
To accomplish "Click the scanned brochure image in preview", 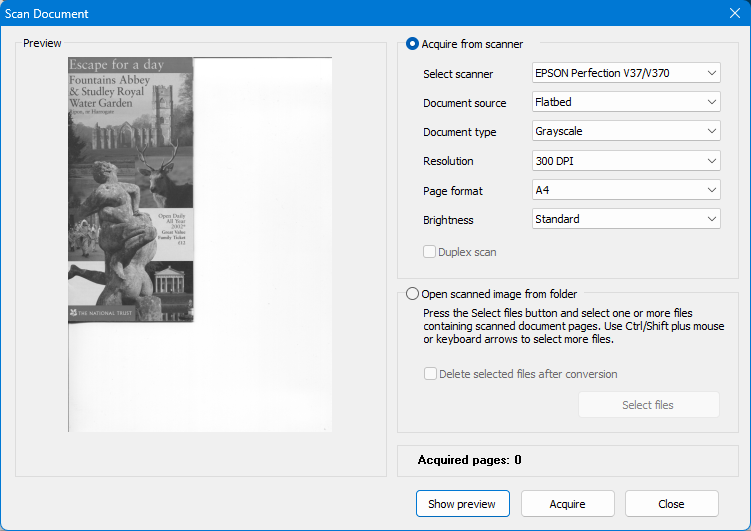I will [x=131, y=190].
